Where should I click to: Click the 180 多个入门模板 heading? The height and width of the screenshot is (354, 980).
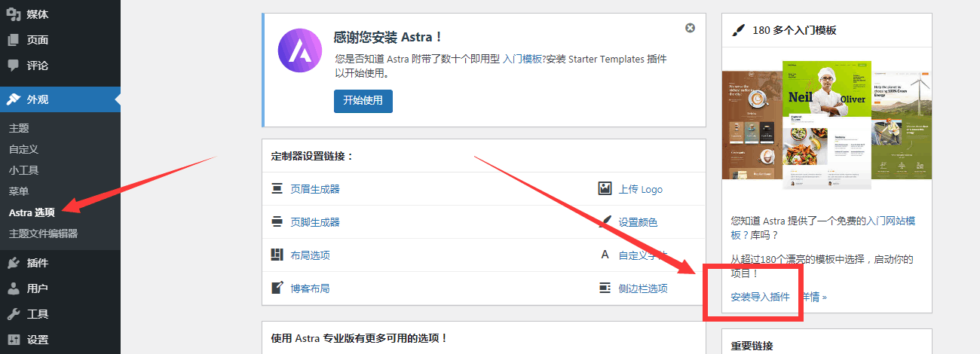pos(795,30)
